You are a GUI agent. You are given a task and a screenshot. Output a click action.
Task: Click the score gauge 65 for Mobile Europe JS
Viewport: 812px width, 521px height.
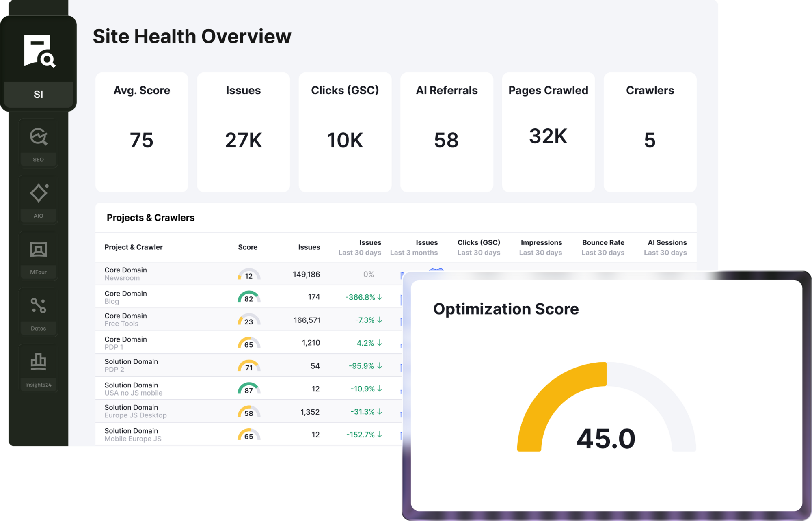coord(249,435)
